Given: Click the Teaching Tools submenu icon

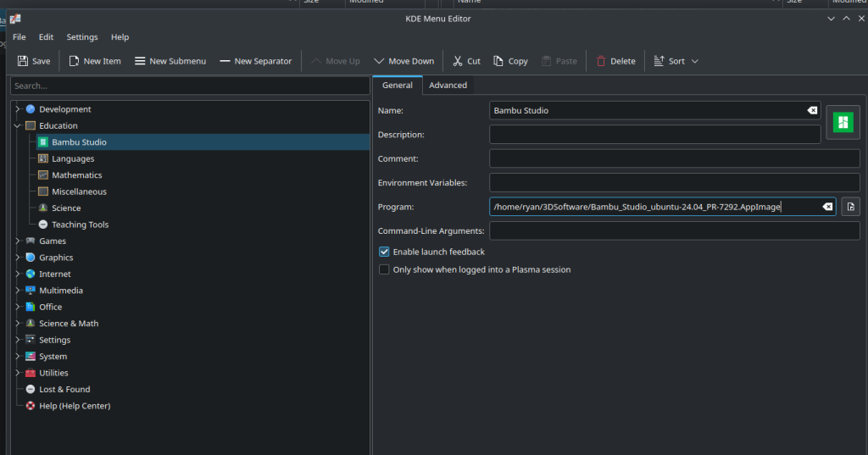Looking at the screenshot, I should tap(43, 225).
